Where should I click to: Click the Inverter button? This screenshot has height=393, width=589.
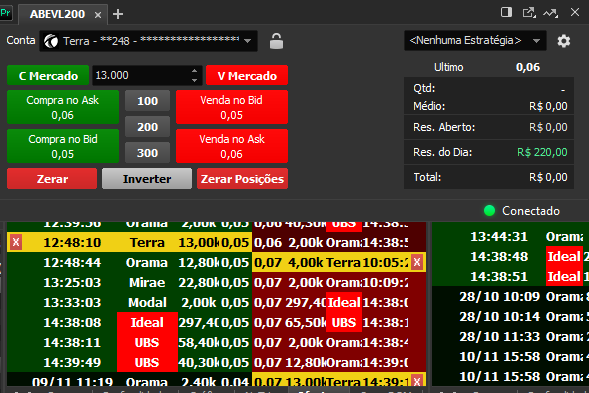pos(147,178)
